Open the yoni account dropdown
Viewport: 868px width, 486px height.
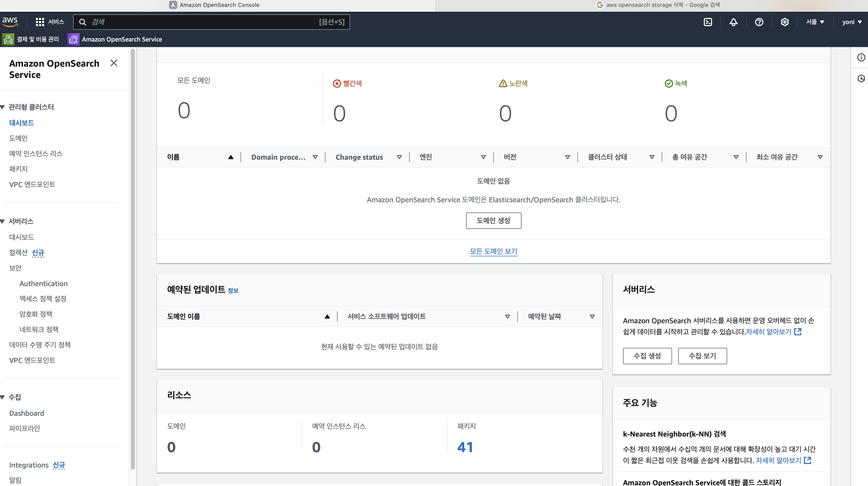(852, 22)
